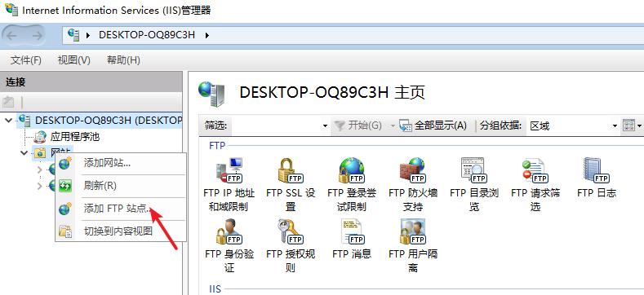Click the server icon in address bar
The height and width of the screenshot is (295, 644).
73,35
